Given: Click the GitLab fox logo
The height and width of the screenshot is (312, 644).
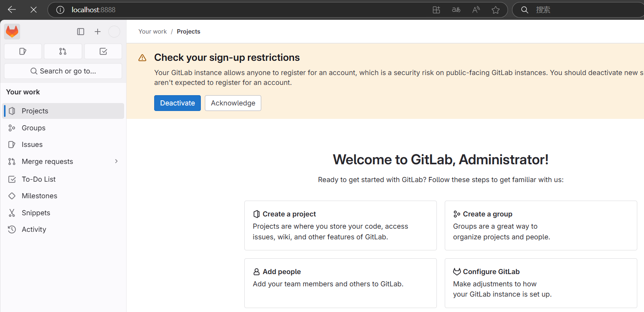Looking at the screenshot, I should point(12,32).
